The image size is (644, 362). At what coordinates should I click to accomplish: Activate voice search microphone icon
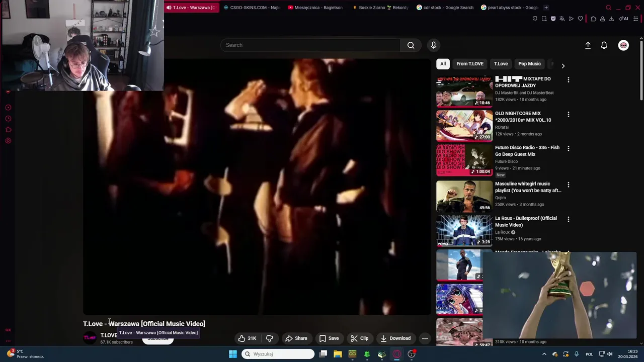tap(434, 45)
